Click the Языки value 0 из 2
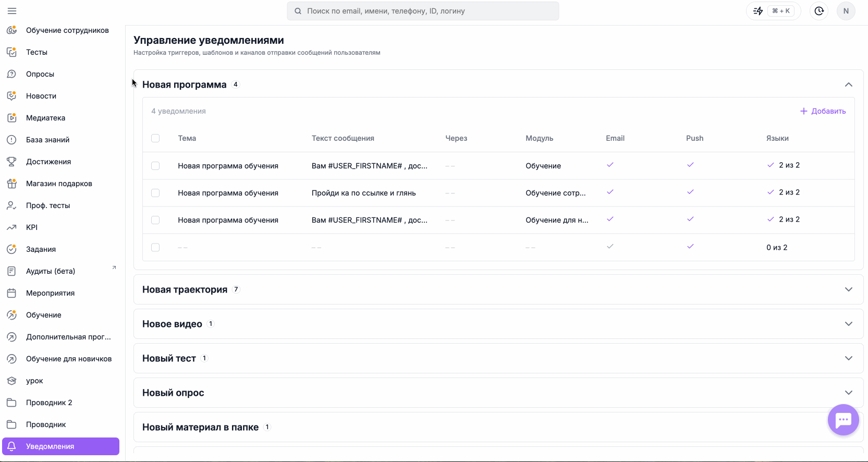Screen dimensions: 868x462 click(777, 247)
